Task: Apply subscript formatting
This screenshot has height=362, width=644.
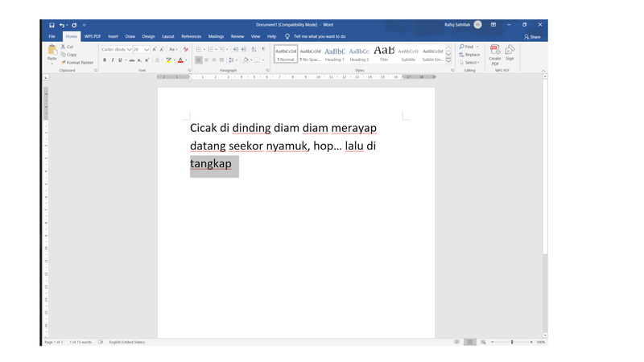Action: pos(139,60)
